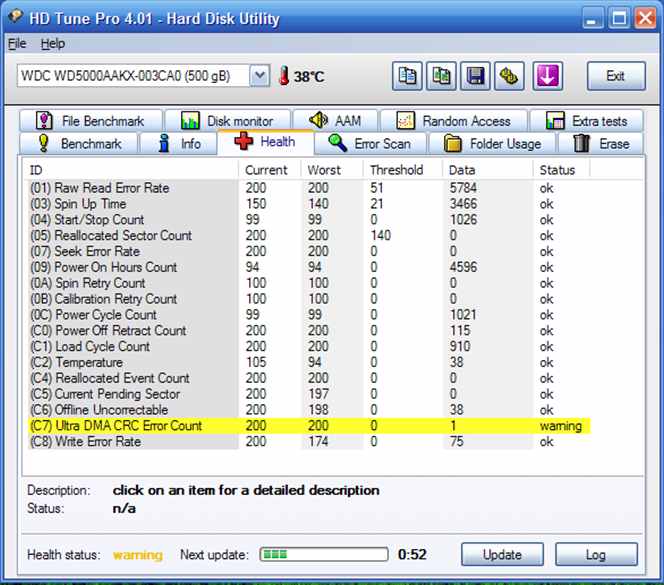Select the (C4) Reallocated Event Count row
Screen dimensions: 664x585
pyautogui.click(x=309, y=378)
